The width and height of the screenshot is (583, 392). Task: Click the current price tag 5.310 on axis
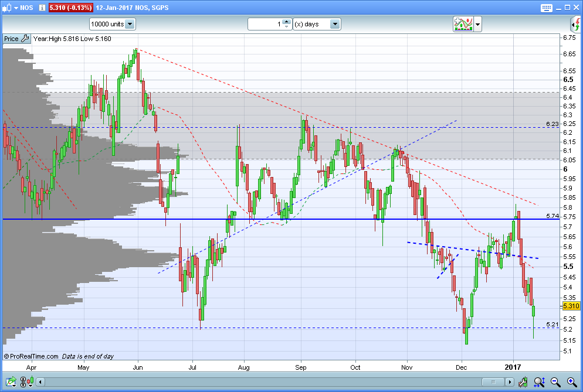571,306
